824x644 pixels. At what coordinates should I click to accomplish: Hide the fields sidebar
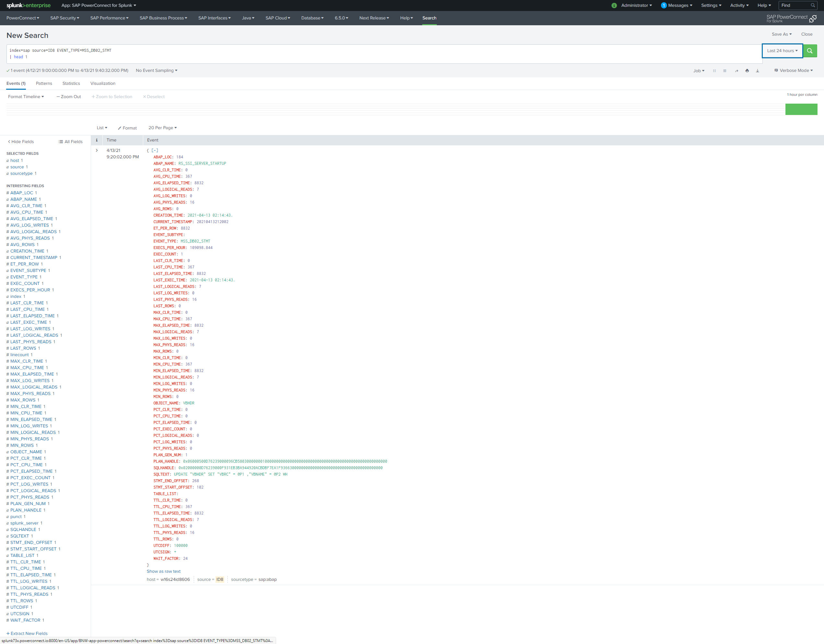21,142
